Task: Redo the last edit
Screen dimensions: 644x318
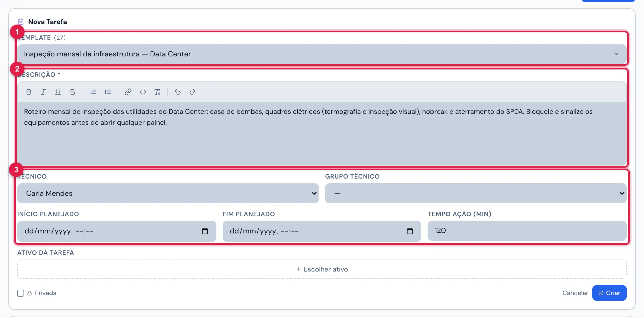Action: (192, 92)
